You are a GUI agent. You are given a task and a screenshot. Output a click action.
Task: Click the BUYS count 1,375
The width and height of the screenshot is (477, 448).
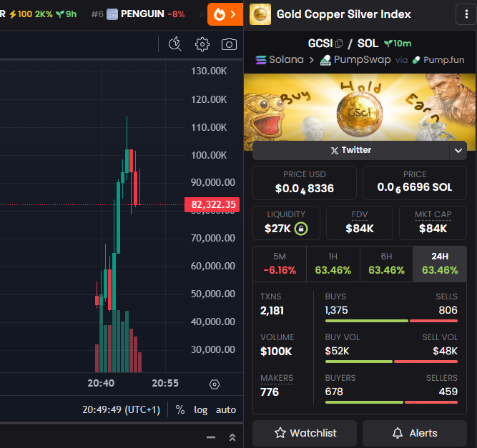(336, 310)
